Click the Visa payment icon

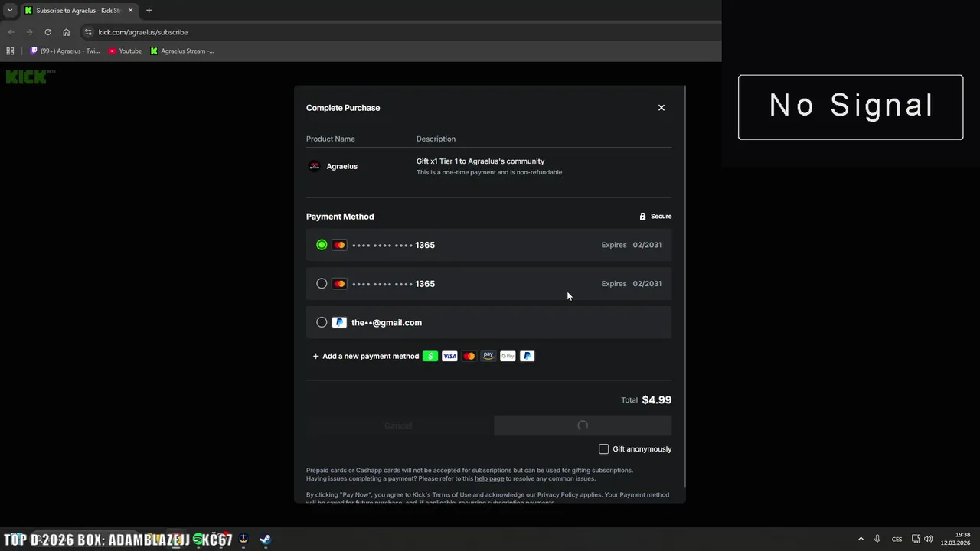(449, 356)
